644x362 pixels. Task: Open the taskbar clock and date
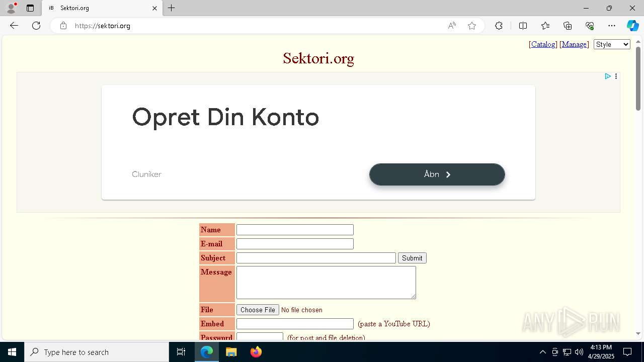(601, 352)
